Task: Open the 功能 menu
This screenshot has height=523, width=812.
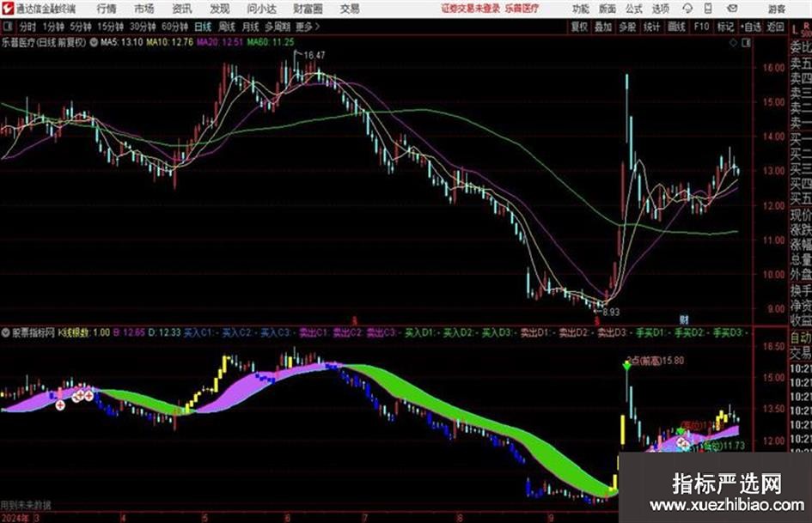Action: (581, 9)
